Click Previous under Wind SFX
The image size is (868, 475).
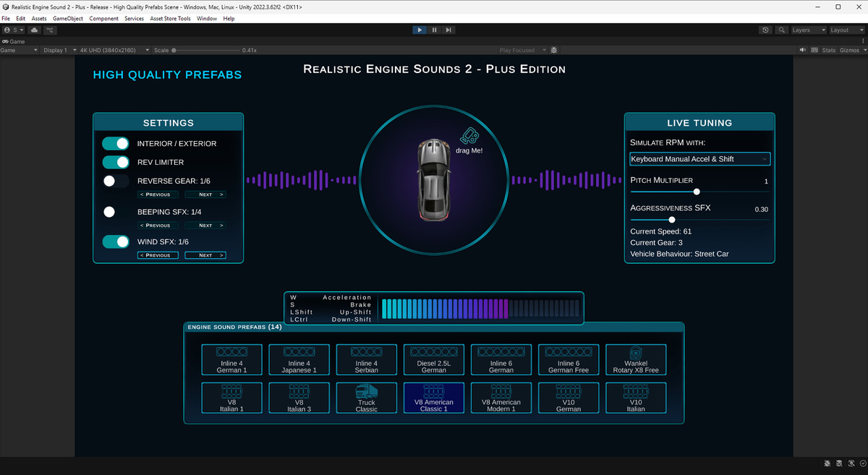158,255
